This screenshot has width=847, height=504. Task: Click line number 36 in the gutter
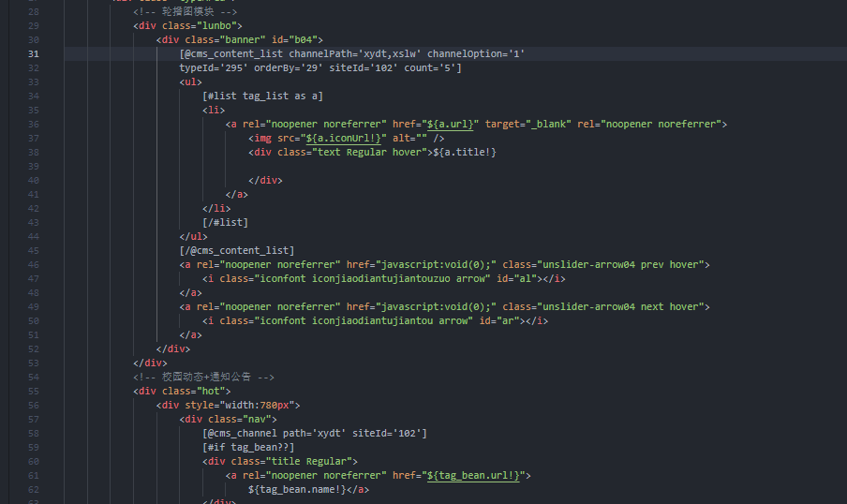34,125
